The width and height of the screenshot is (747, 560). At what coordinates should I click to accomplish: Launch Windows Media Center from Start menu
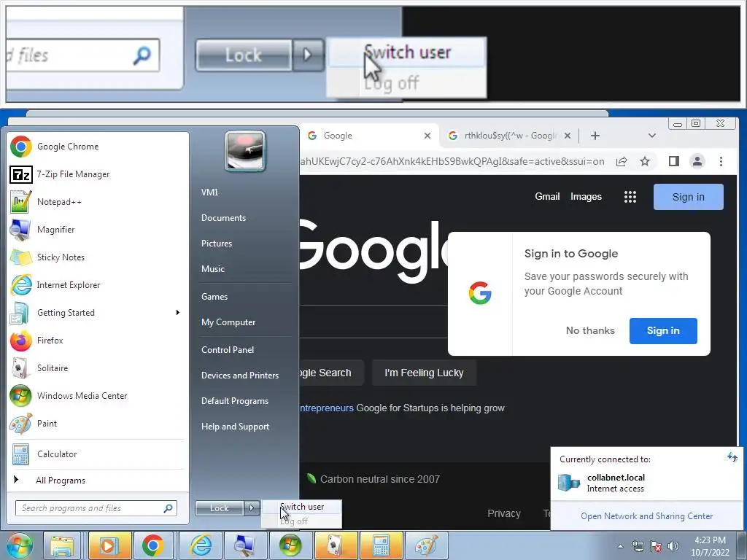coord(97,396)
